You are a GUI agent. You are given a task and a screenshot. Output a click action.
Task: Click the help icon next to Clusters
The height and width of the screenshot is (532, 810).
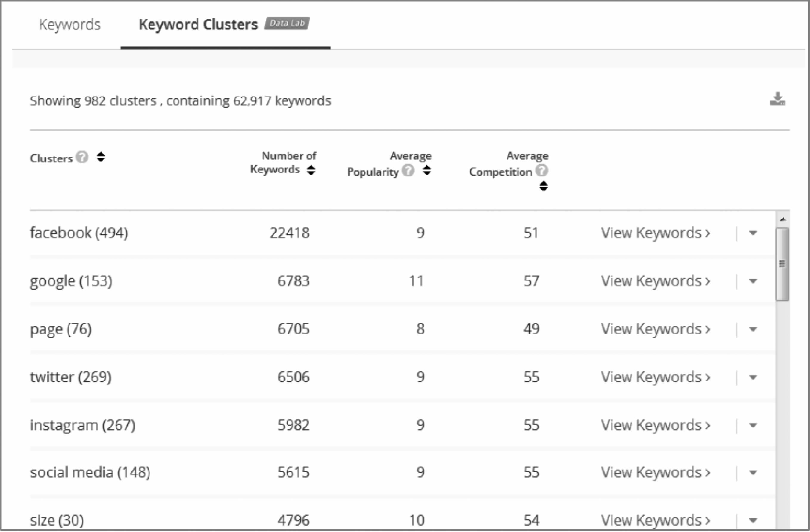click(82, 157)
